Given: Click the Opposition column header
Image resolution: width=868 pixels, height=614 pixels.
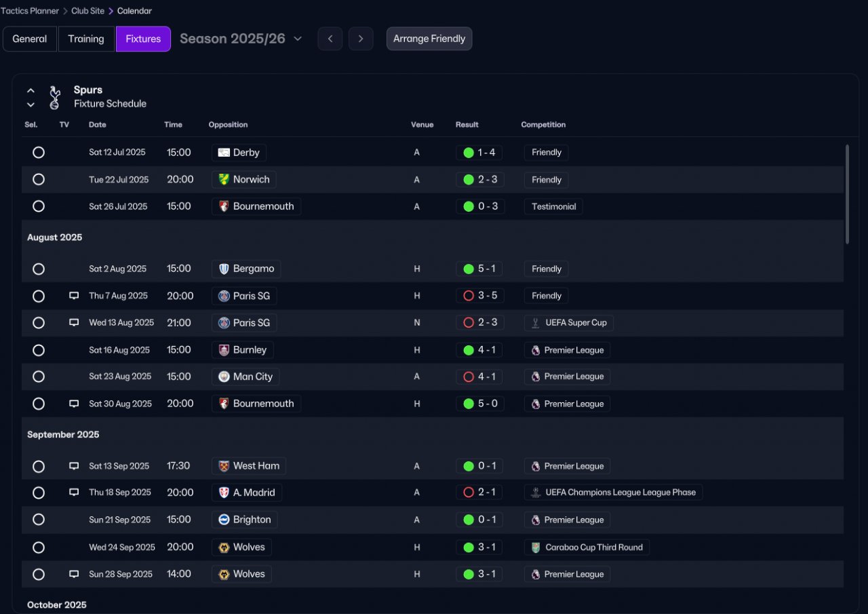Looking at the screenshot, I should [228, 125].
